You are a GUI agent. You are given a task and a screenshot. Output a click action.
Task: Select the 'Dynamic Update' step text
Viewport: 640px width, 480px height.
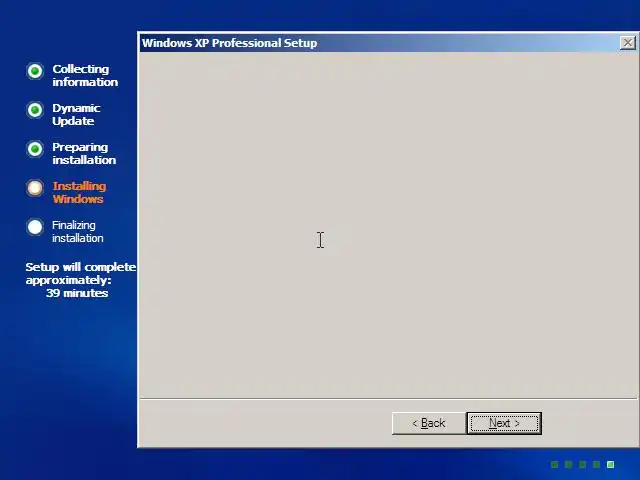click(x=76, y=115)
